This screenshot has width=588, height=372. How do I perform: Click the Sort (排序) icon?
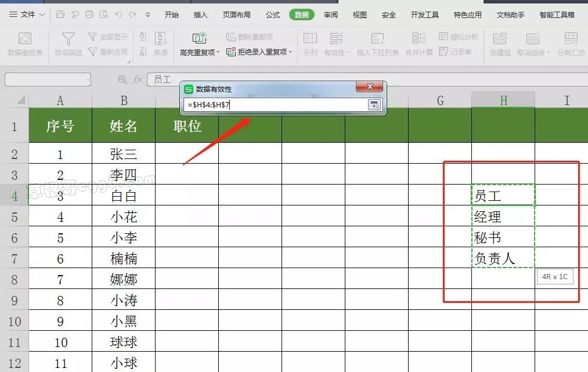click(x=161, y=39)
